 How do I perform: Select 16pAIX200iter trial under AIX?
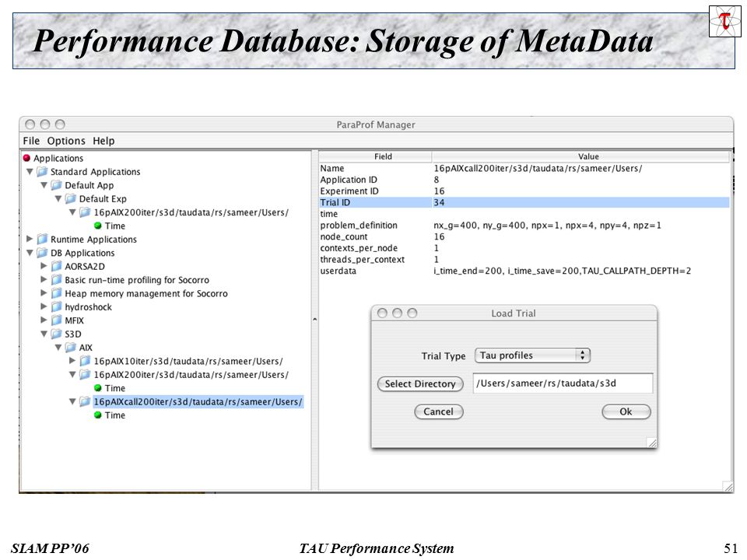coord(191,375)
